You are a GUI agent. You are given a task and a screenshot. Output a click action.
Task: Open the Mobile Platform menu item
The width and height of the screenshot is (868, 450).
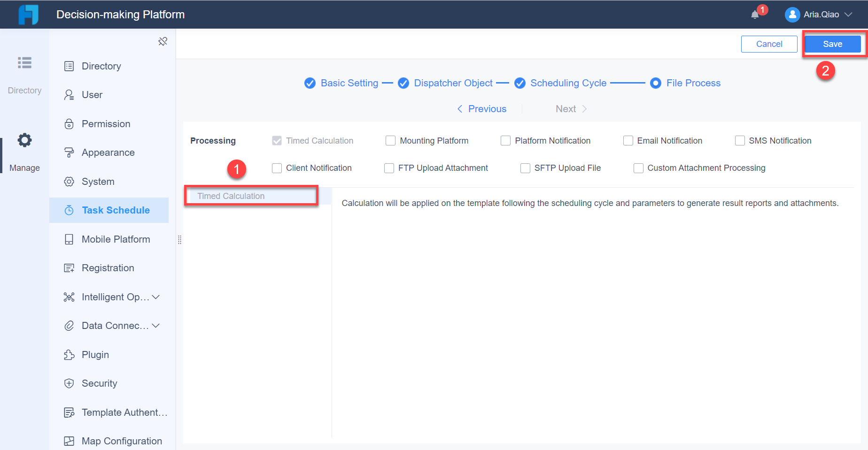pyautogui.click(x=109, y=239)
